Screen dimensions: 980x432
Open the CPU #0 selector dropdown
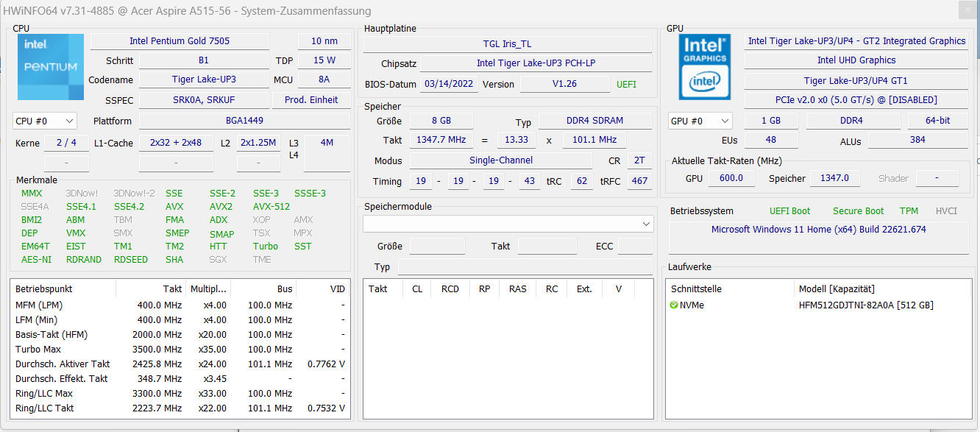pos(45,121)
